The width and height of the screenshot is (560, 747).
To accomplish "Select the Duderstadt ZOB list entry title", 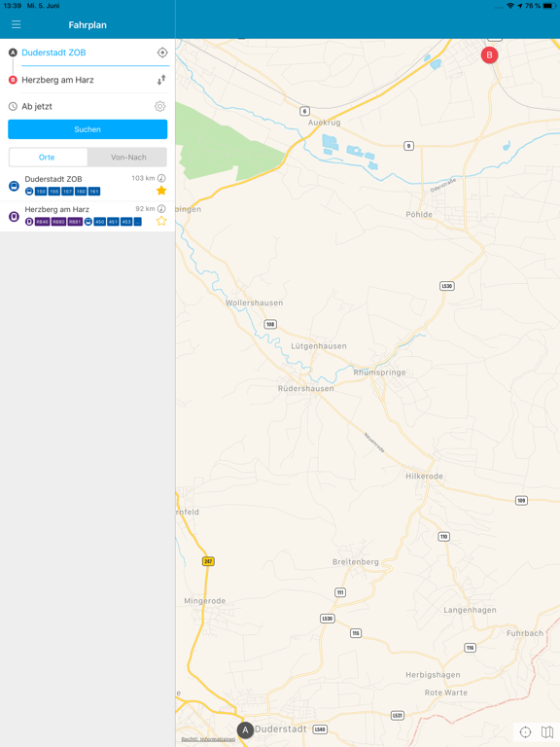I will pos(53,179).
